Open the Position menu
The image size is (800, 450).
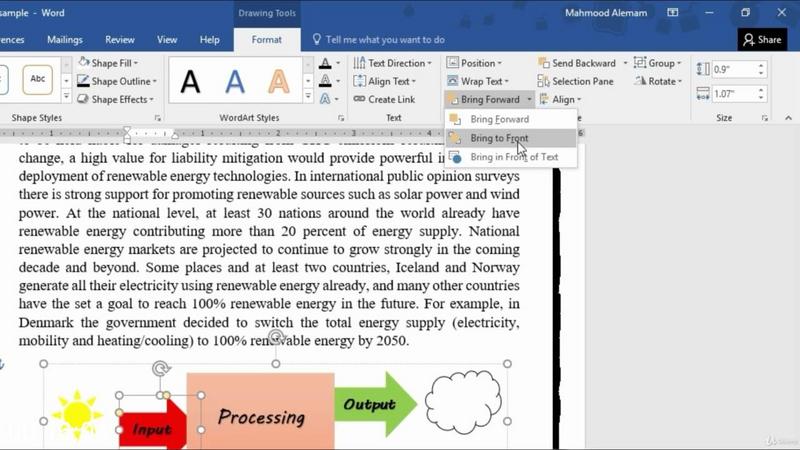474,63
